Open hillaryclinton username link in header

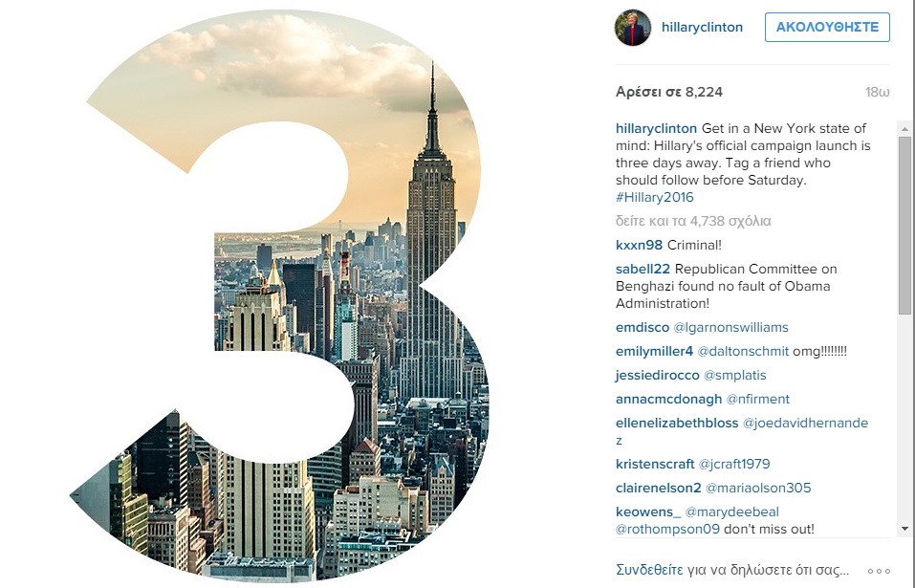(x=702, y=28)
